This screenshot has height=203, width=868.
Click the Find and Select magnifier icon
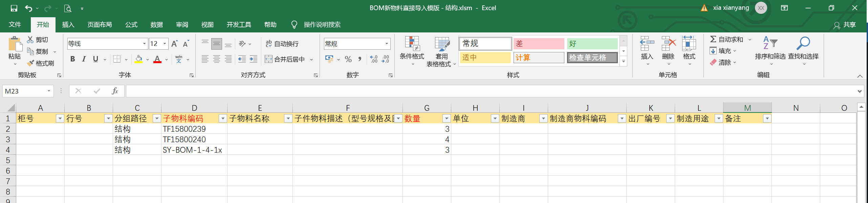point(803,44)
